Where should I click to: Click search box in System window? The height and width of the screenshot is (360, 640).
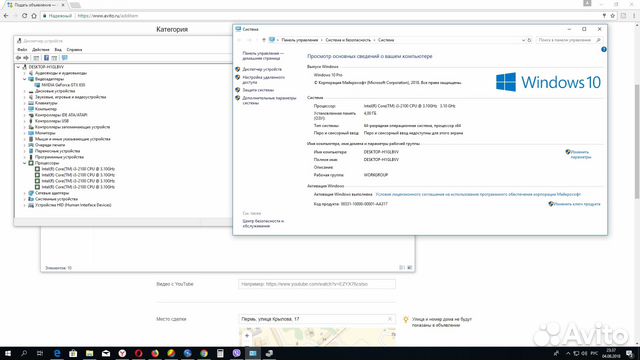(569, 40)
